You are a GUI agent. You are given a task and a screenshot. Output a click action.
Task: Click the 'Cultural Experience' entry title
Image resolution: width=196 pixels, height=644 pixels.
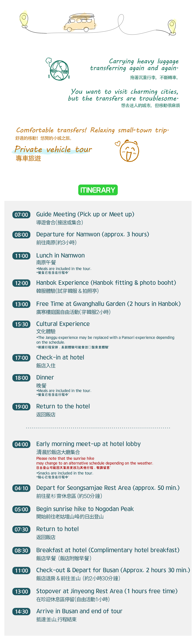pyautogui.click(x=63, y=324)
